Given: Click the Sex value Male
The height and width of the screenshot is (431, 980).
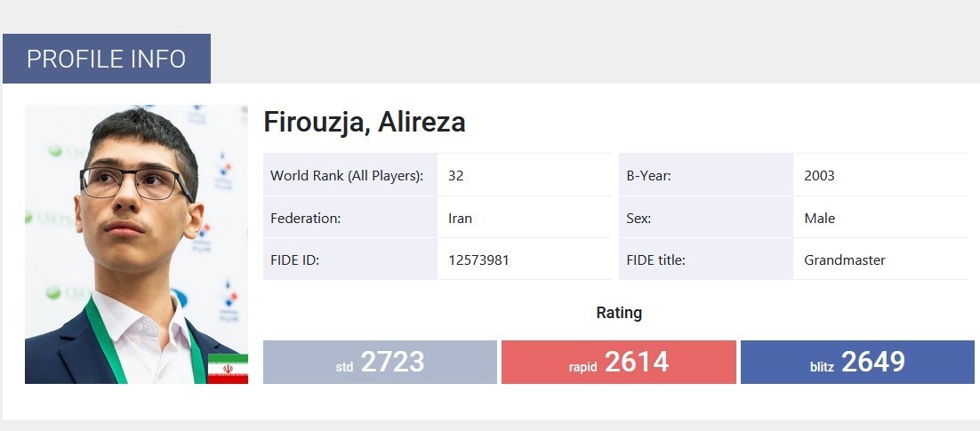Looking at the screenshot, I should pyautogui.click(x=819, y=219).
